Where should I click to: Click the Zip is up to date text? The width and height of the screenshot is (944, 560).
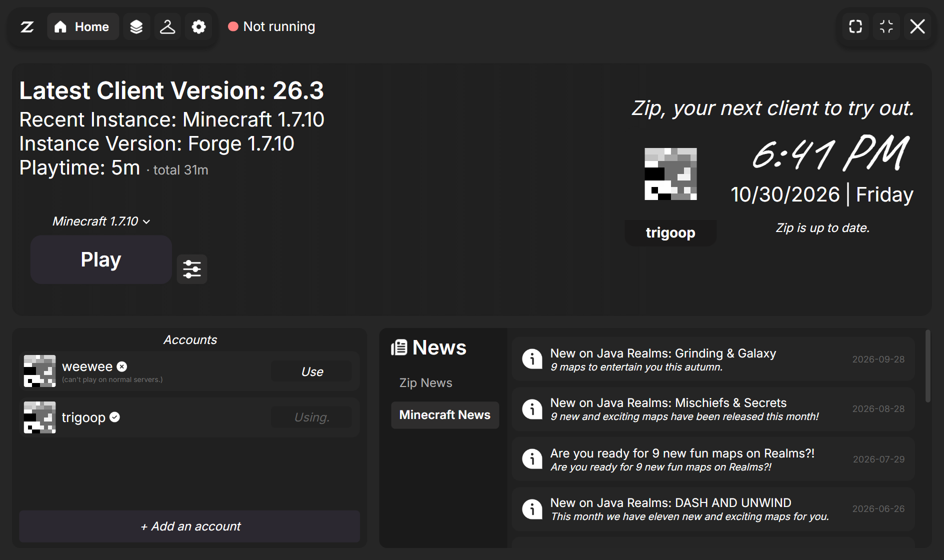[822, 228]
